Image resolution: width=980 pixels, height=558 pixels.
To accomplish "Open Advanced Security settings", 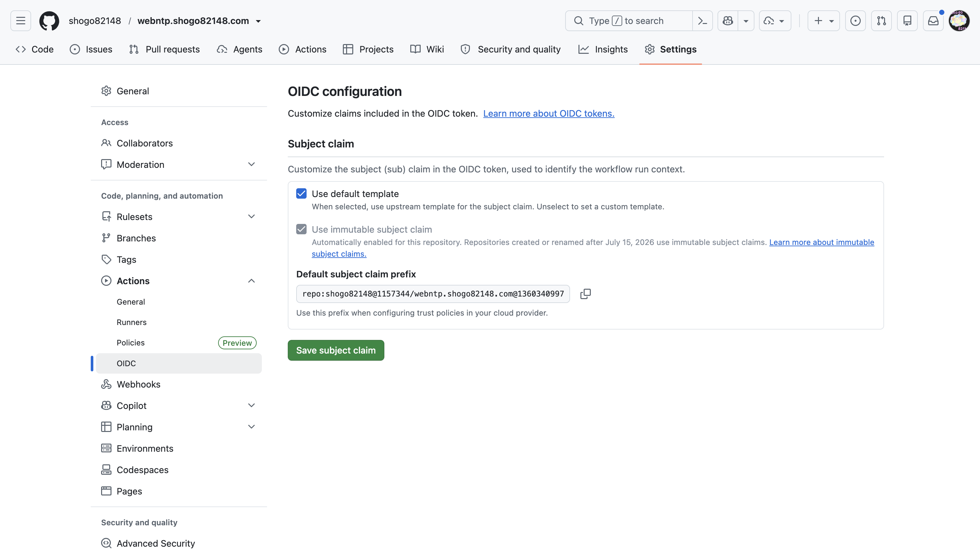I will (179, 543).
